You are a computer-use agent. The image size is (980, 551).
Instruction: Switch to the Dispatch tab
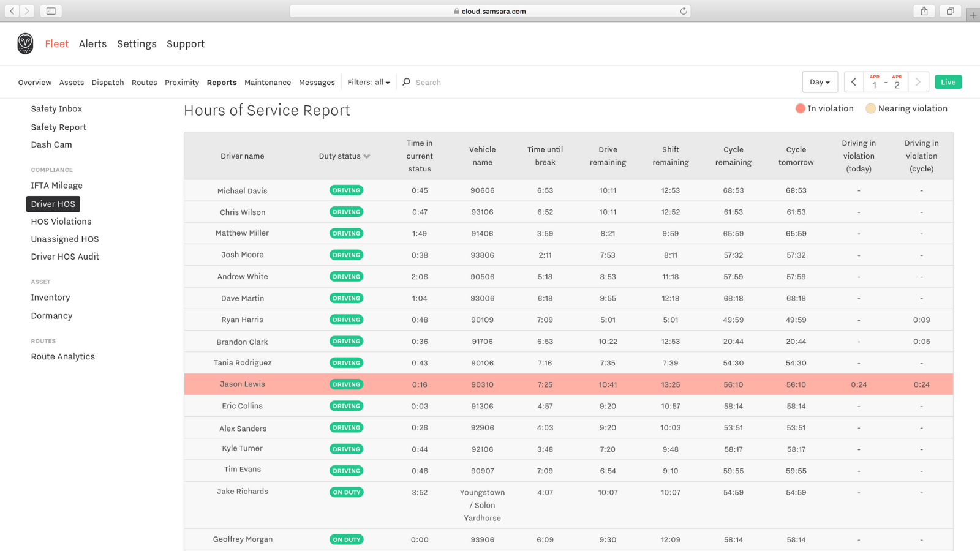click(x=108, y=82)
